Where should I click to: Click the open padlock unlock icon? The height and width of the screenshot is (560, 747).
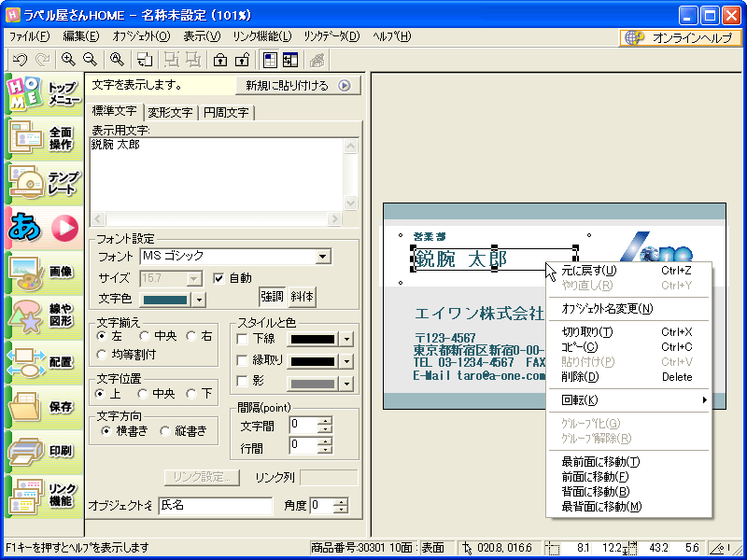point(242,60)
